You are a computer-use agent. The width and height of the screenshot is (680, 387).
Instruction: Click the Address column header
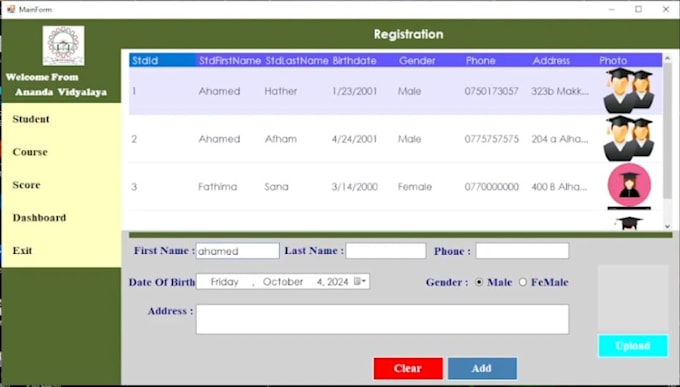(563, 60)
